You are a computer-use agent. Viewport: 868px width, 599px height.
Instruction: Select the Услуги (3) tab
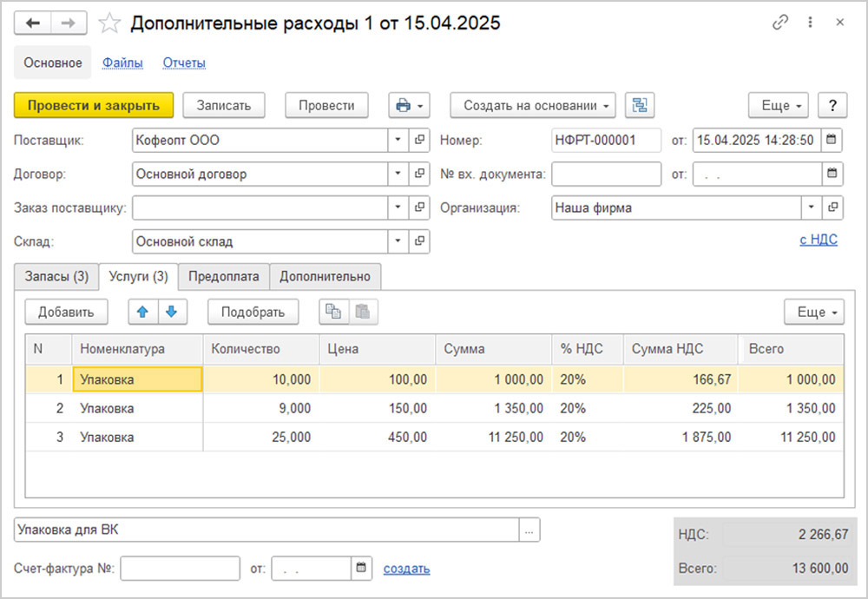[138, 276]
